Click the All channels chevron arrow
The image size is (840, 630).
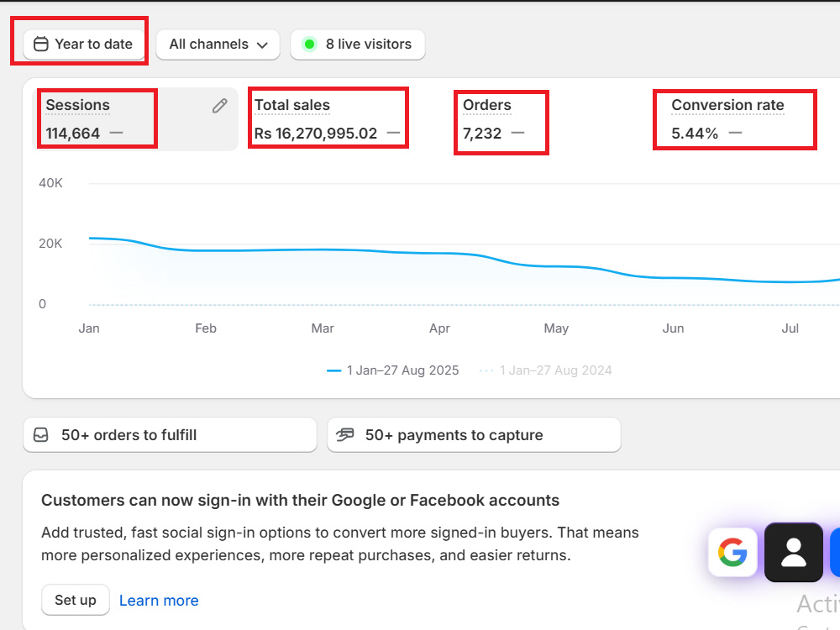click(262, 45)
